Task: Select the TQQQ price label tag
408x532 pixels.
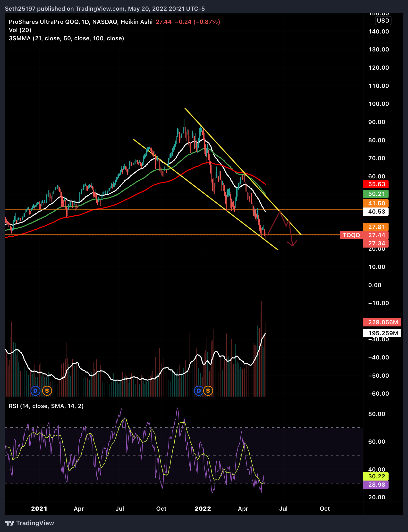Action: (351, 235)
